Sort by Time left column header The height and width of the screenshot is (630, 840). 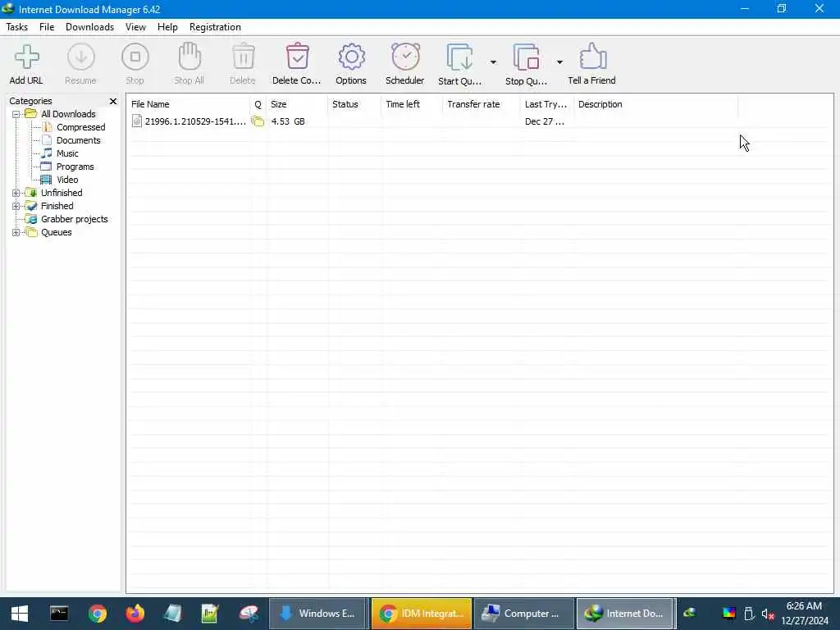coord(412,104)
